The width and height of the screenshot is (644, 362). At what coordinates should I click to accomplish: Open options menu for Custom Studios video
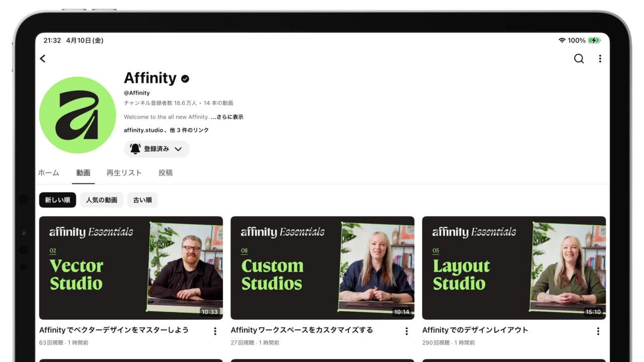coord(407,331)
